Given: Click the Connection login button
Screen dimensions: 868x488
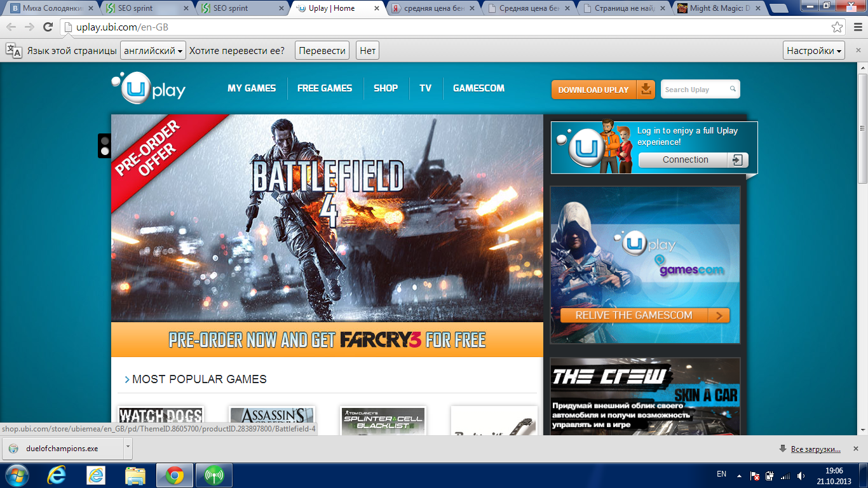Looking at the screenshot, I should (x=693, y=160).
